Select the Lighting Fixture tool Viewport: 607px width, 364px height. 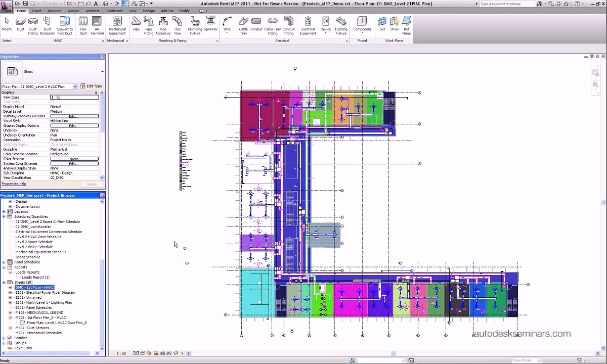(341, 25)
